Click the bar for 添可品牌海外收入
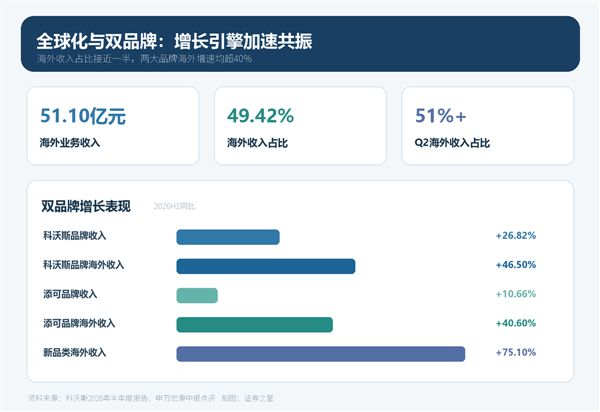Image resolution: width=600 pixels, height=412 pixels. click(254, 325)
